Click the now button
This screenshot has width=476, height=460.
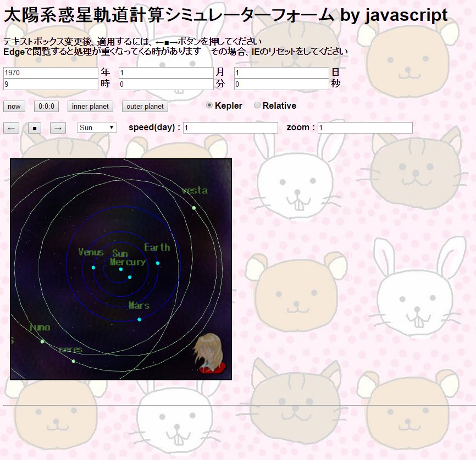[14, 107]
